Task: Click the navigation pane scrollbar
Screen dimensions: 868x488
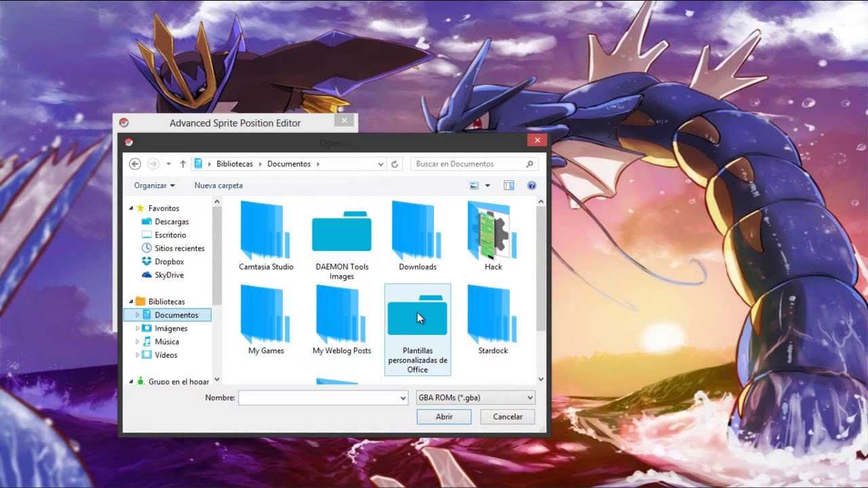Action: click(217, 256)
